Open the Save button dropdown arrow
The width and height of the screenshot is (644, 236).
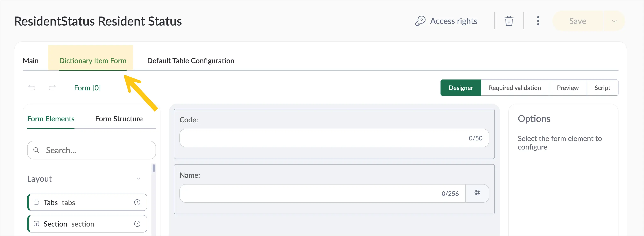[x=614, y=21]
